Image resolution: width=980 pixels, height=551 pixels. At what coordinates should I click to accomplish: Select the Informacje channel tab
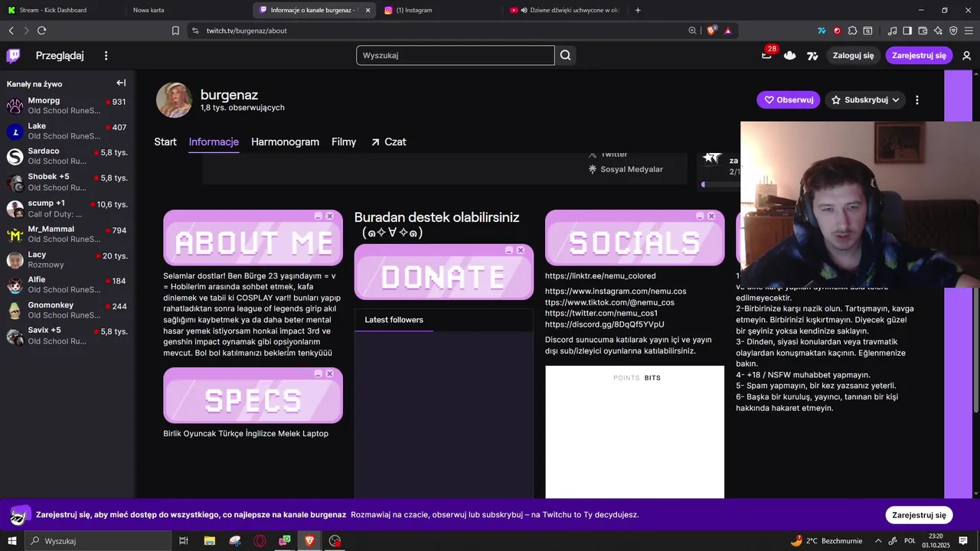pos(214,142)
